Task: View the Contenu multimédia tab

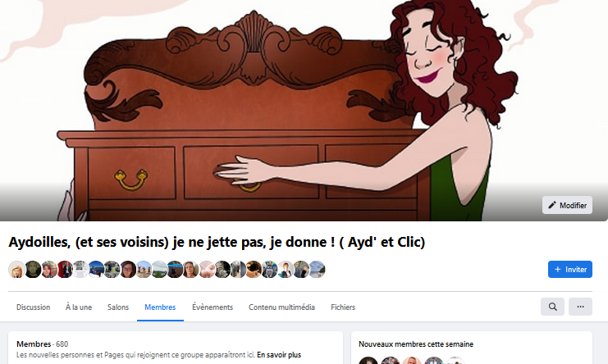Action: pos(282,307)
